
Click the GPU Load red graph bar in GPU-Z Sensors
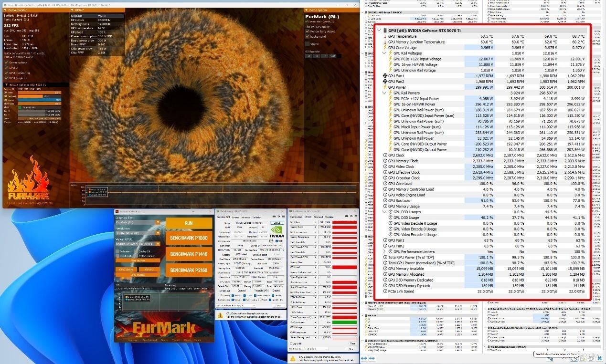[344, 267]
